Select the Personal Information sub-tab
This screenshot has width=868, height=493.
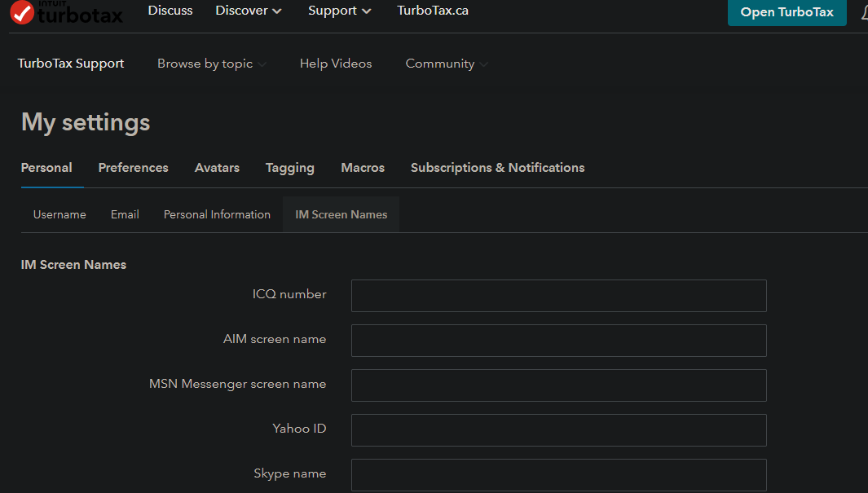point(217,214)
